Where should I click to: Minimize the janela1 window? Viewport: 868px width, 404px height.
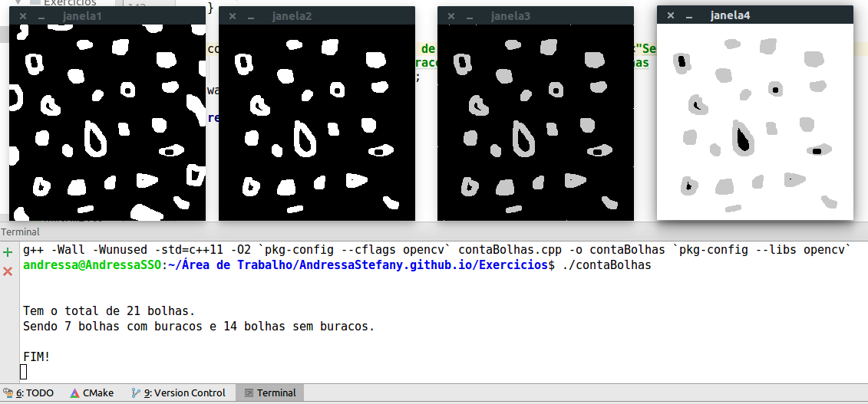point(41,16)
